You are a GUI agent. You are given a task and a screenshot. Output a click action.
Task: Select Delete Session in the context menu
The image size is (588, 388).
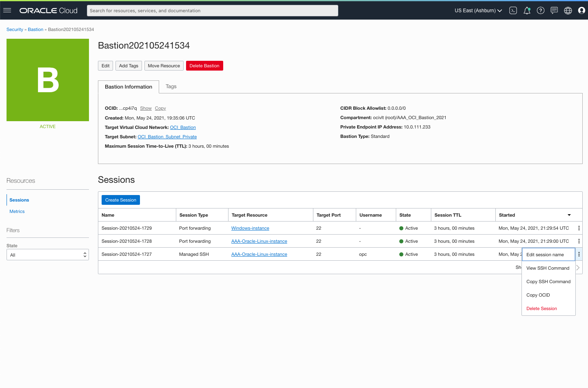541,308
